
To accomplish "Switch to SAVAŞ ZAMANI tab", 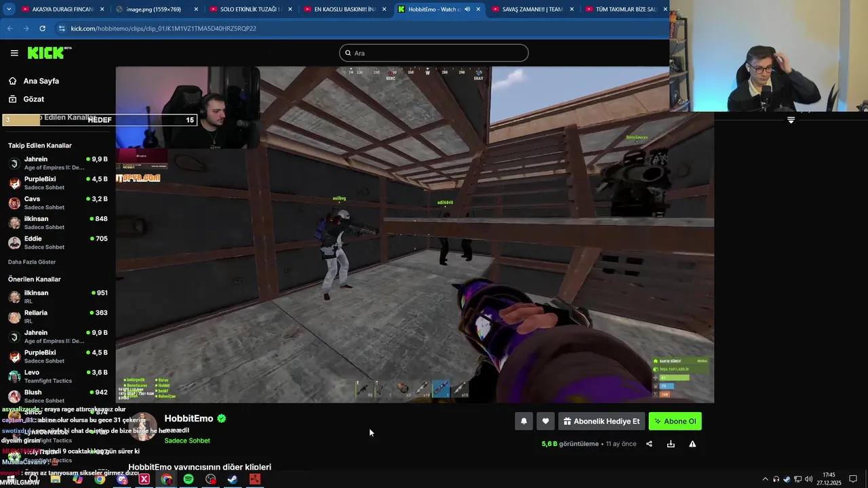I will 532,9.
